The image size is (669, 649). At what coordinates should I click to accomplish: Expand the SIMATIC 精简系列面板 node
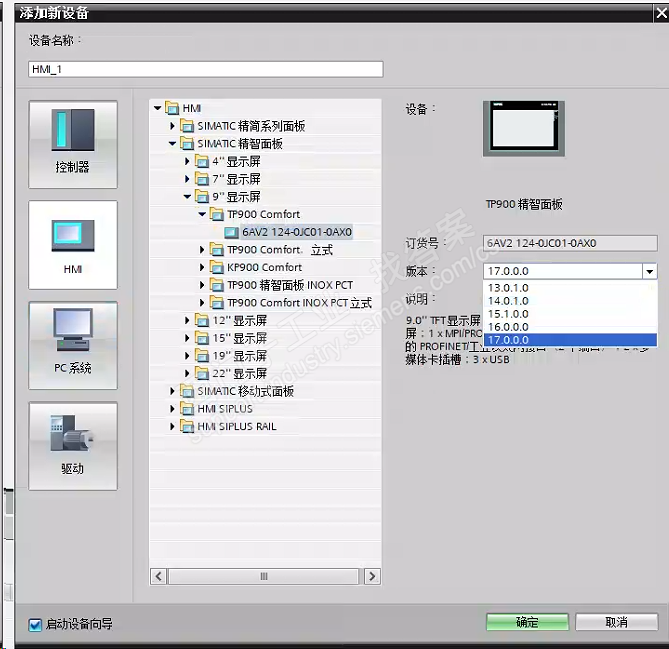point(172,126)
